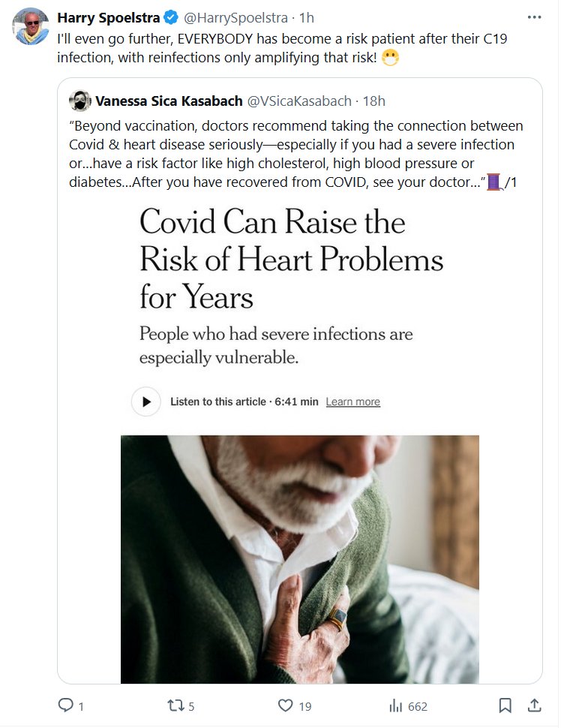Open the three-dot more options menu

534,17
